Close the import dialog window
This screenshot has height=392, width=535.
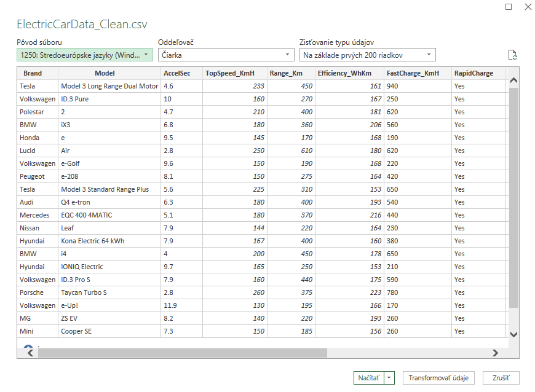coord(528,7)
